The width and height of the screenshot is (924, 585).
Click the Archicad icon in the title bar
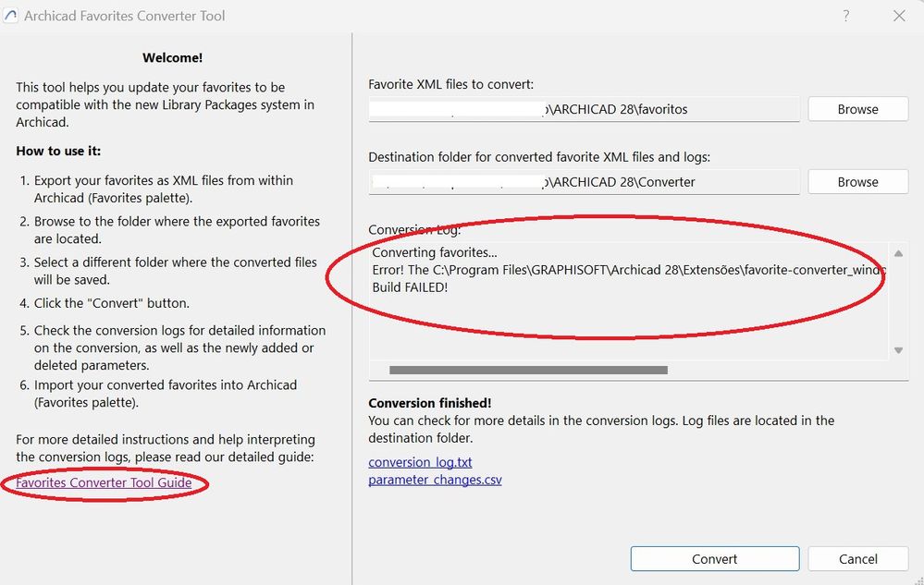[x=11, y=16]
